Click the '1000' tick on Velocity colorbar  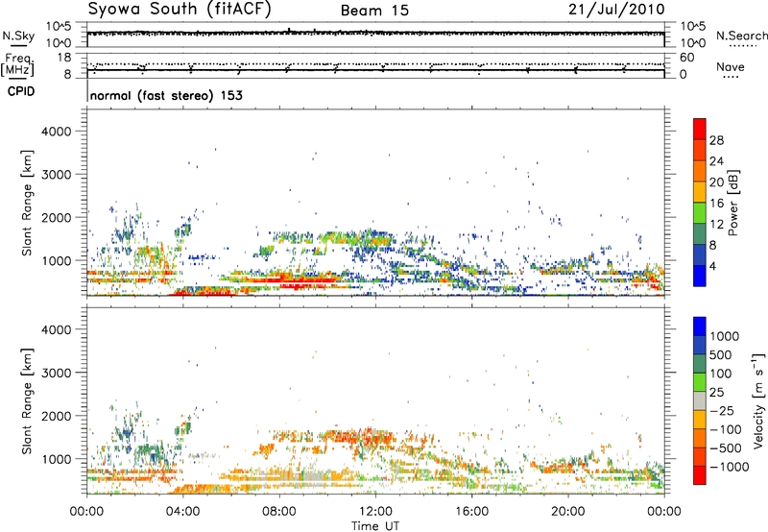(725, 336)
